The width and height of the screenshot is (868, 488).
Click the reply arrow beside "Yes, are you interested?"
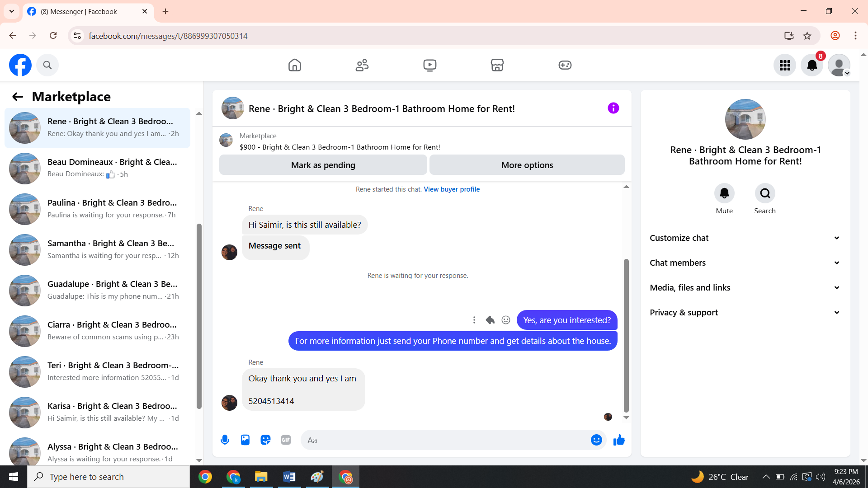(x=490, y=320)
